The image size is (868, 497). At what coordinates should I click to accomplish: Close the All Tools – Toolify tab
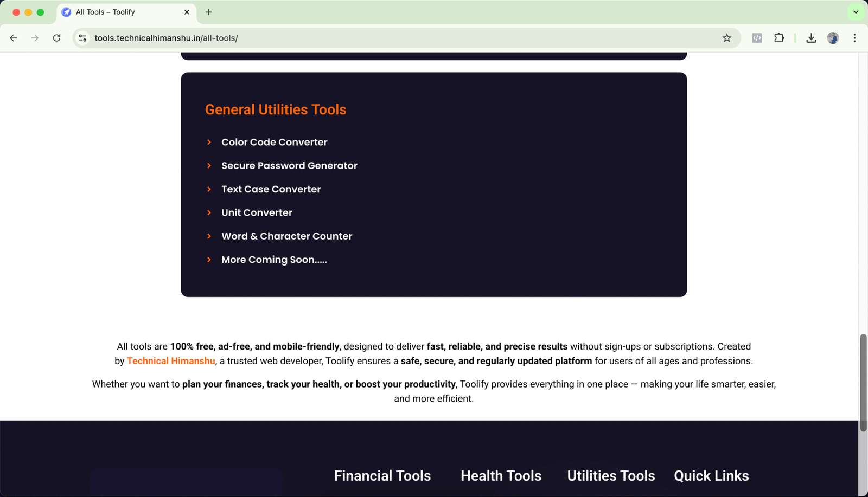pyautogui.click(x=187, y=12)
